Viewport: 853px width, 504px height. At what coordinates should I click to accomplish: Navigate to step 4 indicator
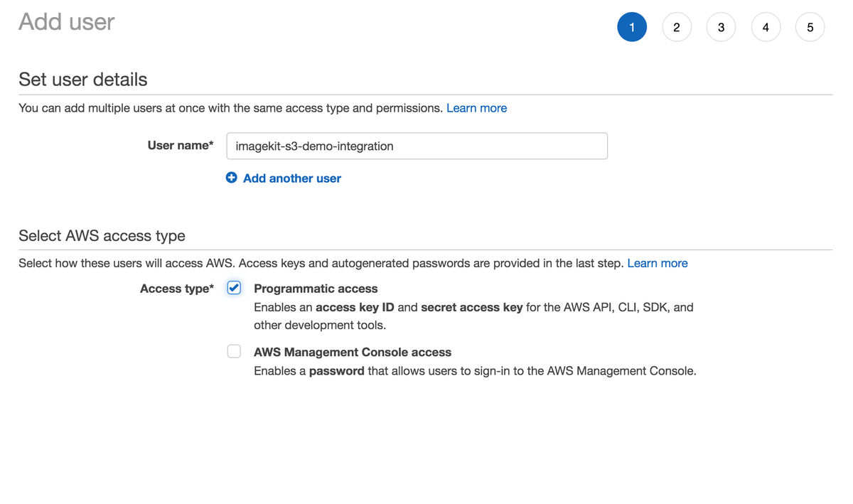click(766, 26)
